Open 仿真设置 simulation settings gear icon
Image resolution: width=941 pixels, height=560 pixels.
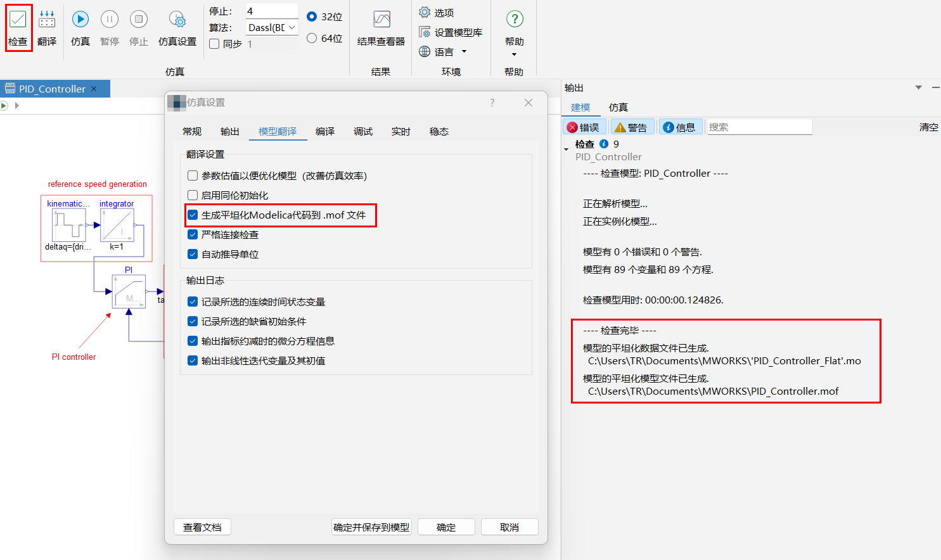click(x=177, y=20)
